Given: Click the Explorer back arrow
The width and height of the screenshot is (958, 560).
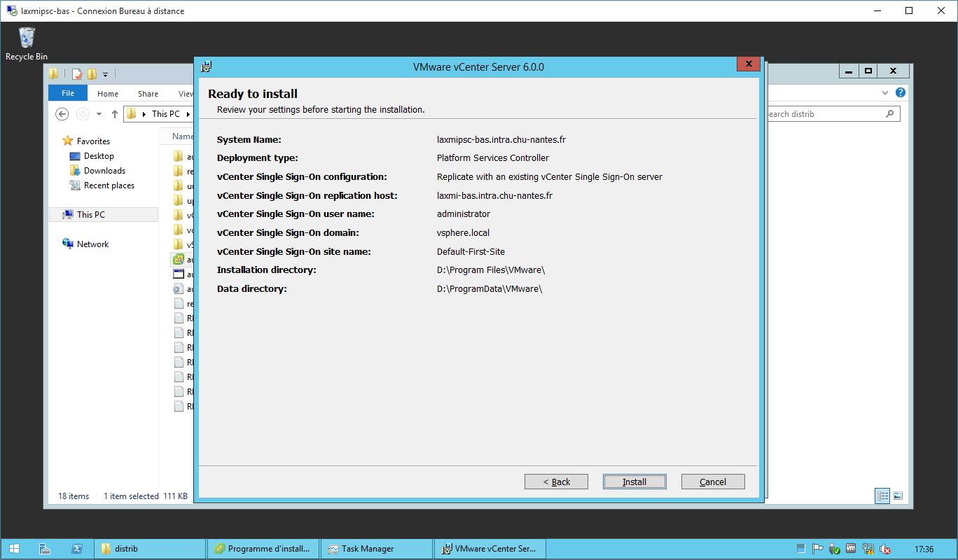Looking at the screenshot, I should coord(62,114).
